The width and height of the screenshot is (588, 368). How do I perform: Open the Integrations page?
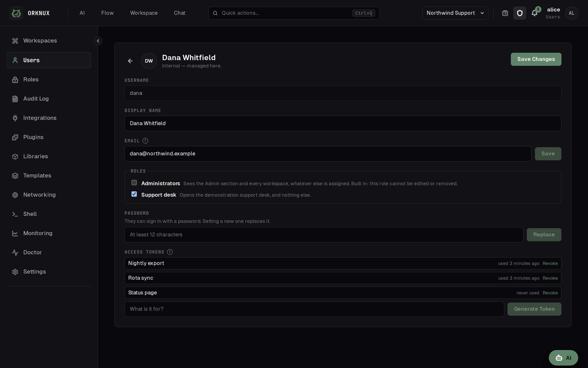(49, 118)
